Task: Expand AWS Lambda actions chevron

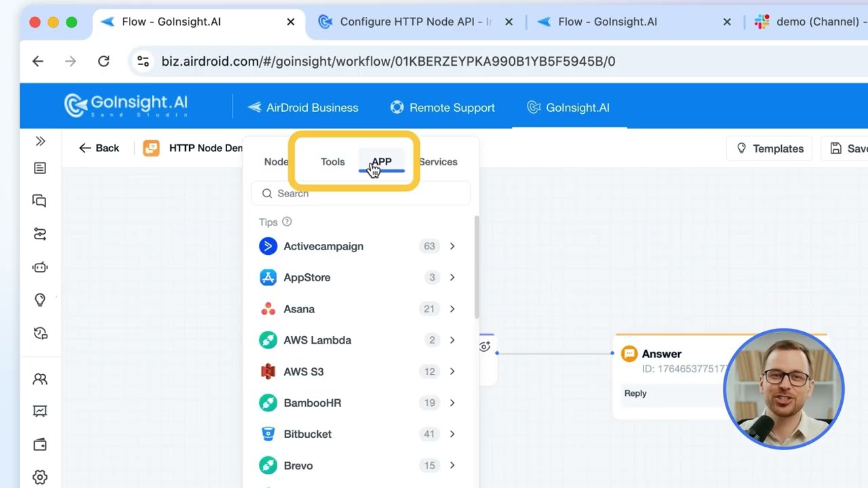Action: (x=452, y=340)
